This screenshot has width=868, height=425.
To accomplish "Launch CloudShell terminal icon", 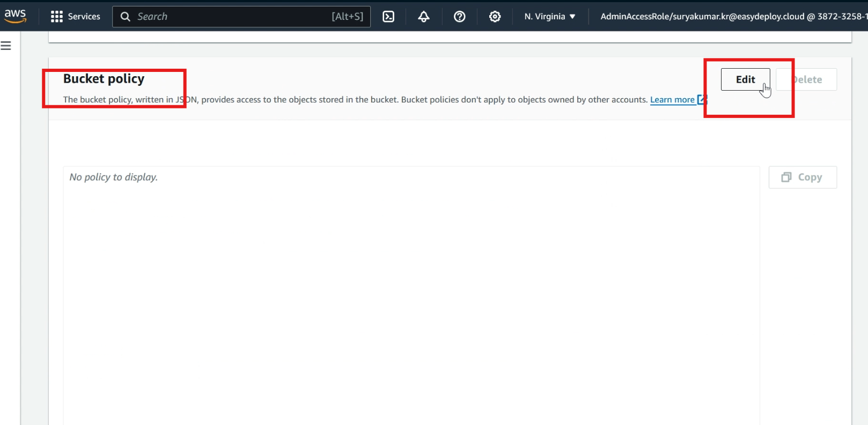I will coord(388,17).
